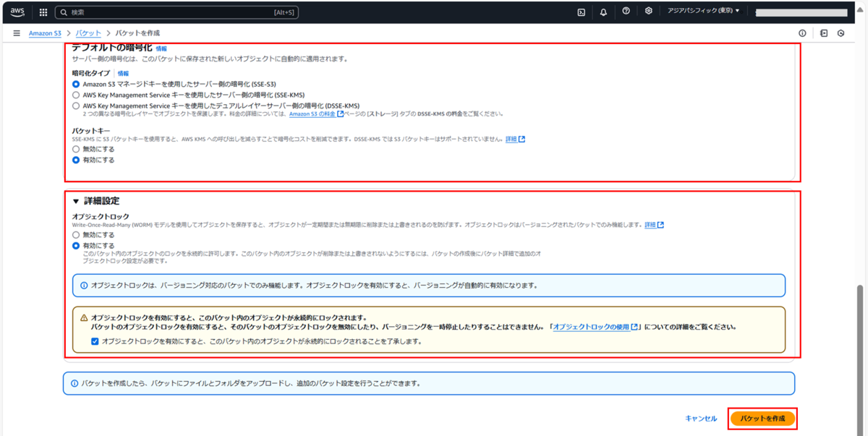Open the hamburger side navigation menu
The height and width of the screenshot is (436, 868).
point(17,33)
